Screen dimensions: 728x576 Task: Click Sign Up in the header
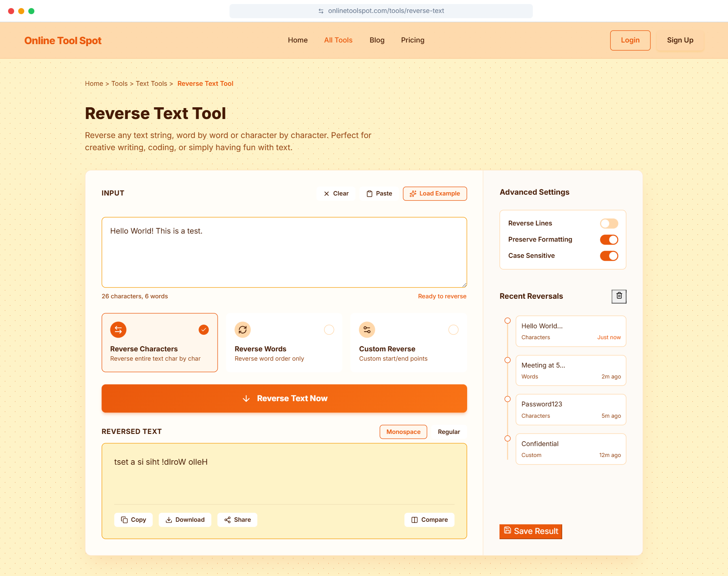click(x=680, y=40)
